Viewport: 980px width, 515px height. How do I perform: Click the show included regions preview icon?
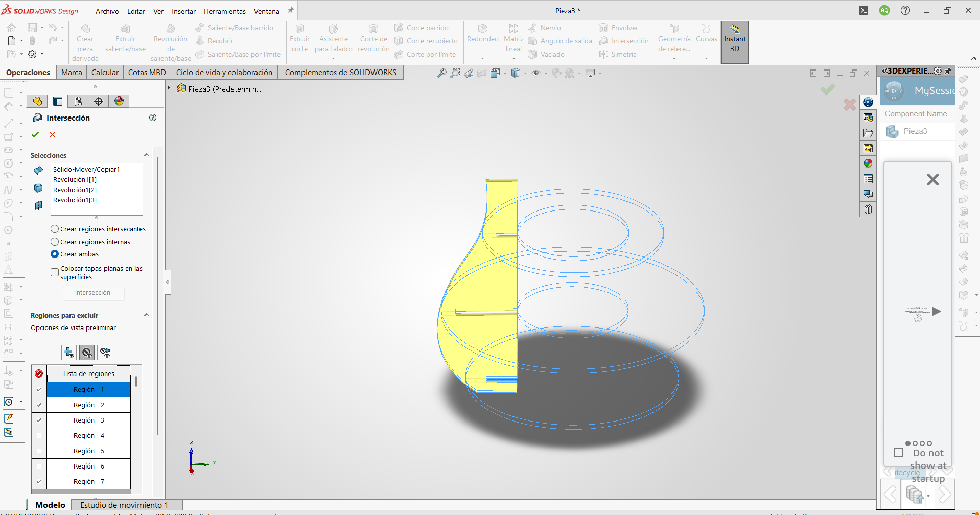[68, 352]
